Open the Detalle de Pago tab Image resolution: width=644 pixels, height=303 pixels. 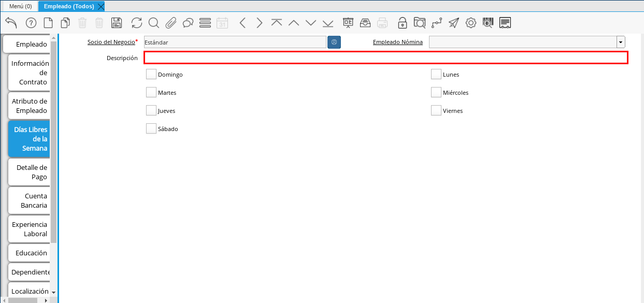point(29,172)
